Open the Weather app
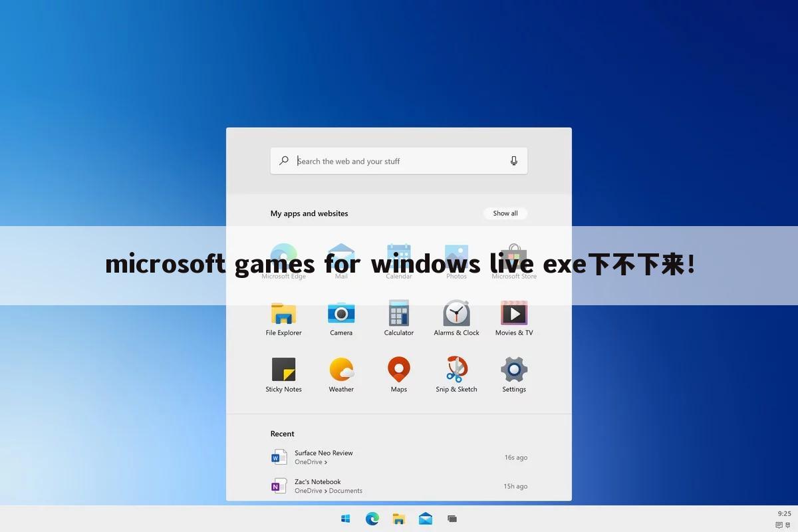The width and height of the screenshot is (798, 532). (341, 369)
